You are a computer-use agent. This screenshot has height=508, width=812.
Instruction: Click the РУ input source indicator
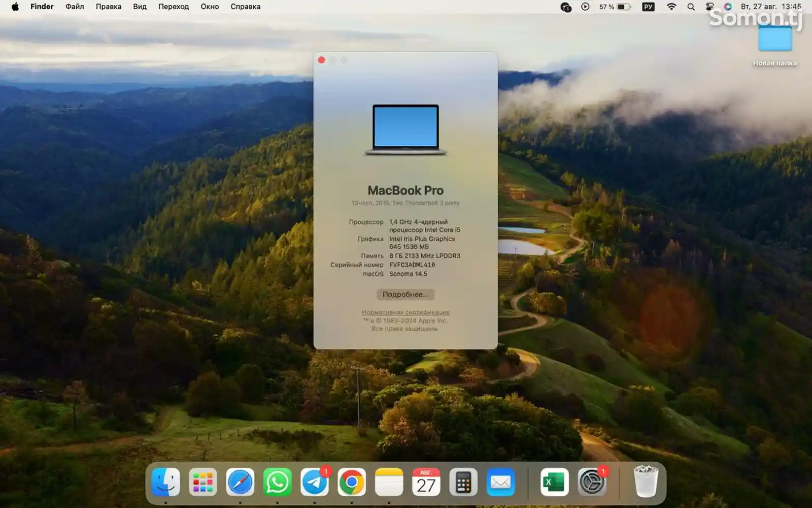[648, 7]
